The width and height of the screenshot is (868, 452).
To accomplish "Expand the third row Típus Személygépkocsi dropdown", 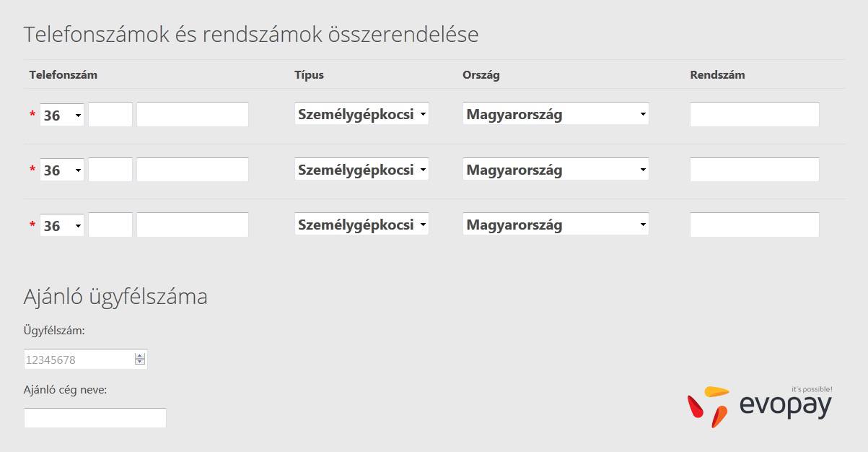I will click(x=361, y=224).
